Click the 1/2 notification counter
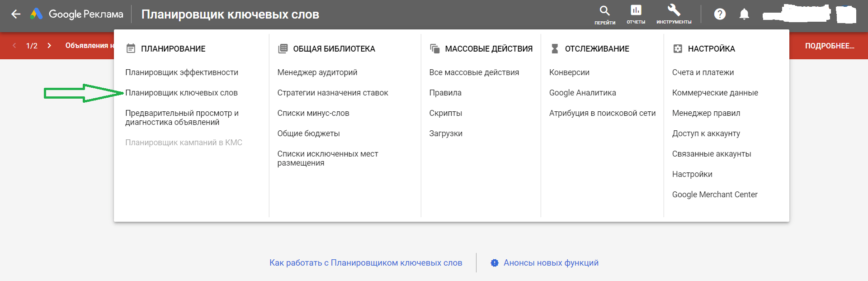The image size is (868, 281). coord(32,46)
